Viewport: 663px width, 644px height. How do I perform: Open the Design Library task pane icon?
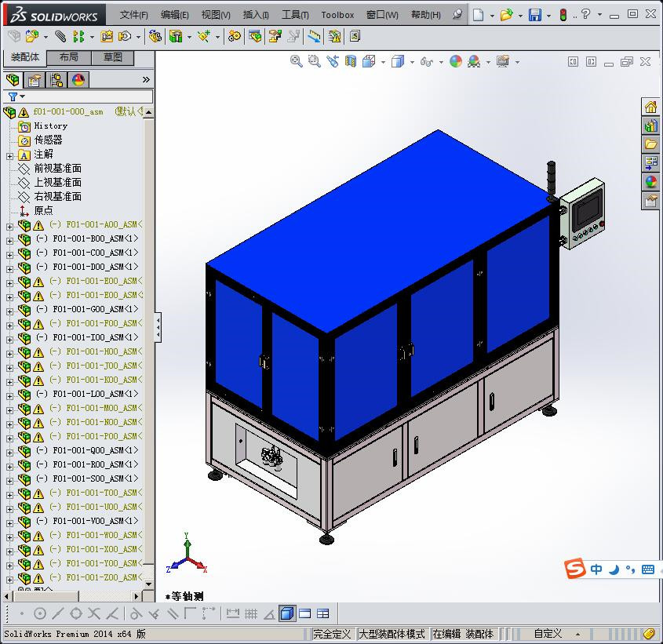pos(650,126)
